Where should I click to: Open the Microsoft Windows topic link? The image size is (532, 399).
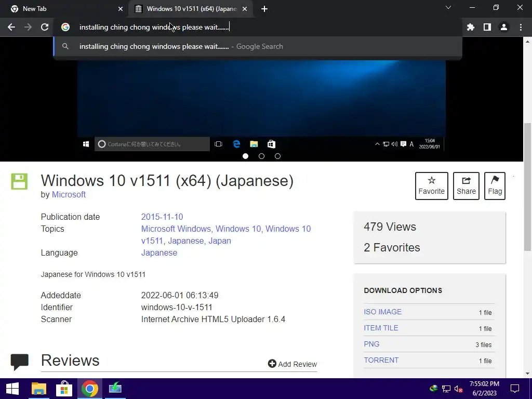point(176,229)
